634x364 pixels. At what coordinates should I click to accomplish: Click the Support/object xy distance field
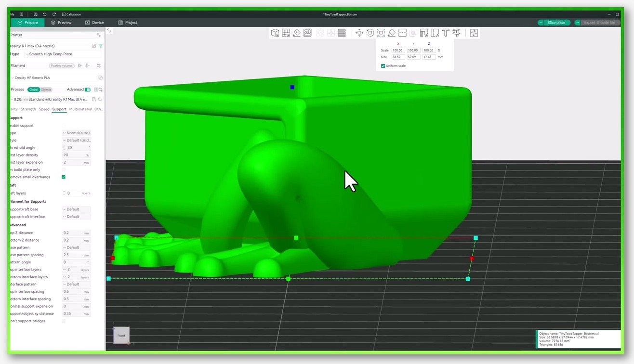[x=76, y=313]
